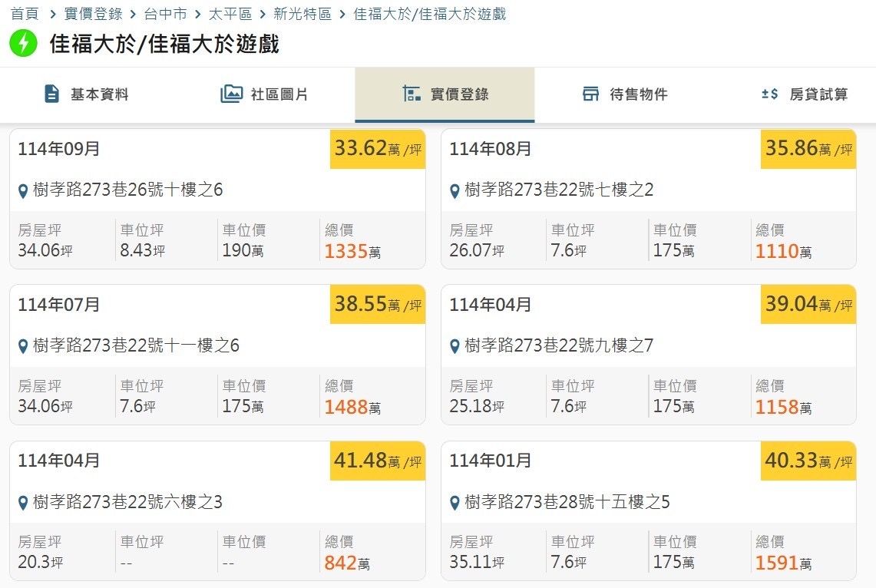
Task: Open address 樹孝路273巷22號九樓之7
Action: click(559, 345)
